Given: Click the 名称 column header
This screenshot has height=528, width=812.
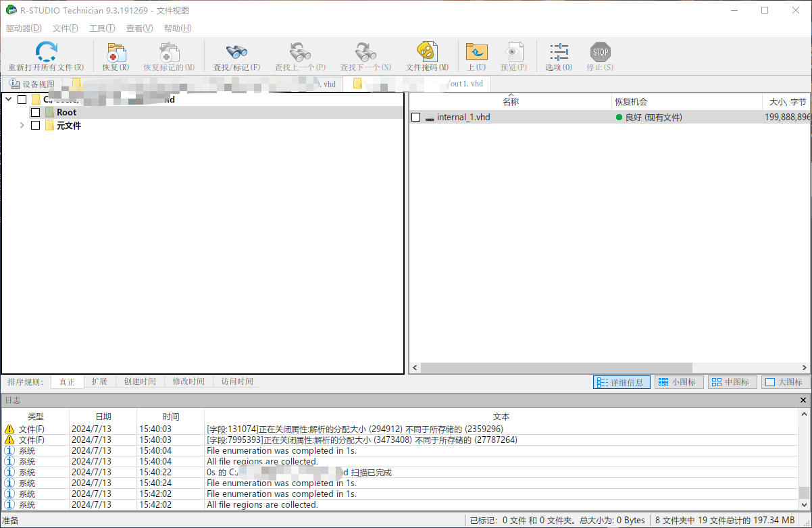Looking at the screenshot, I should click(510, 102).
